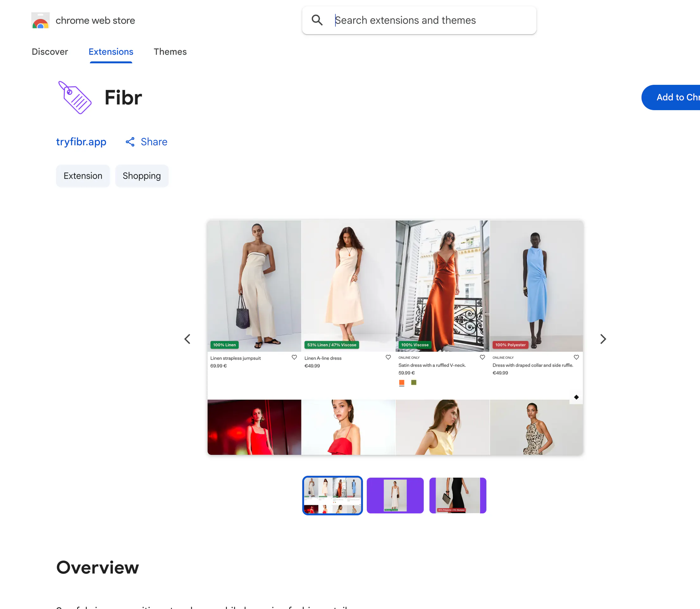Click the Add to Chrome button
This screenshot has height=609, width=700.
(671, 97)
